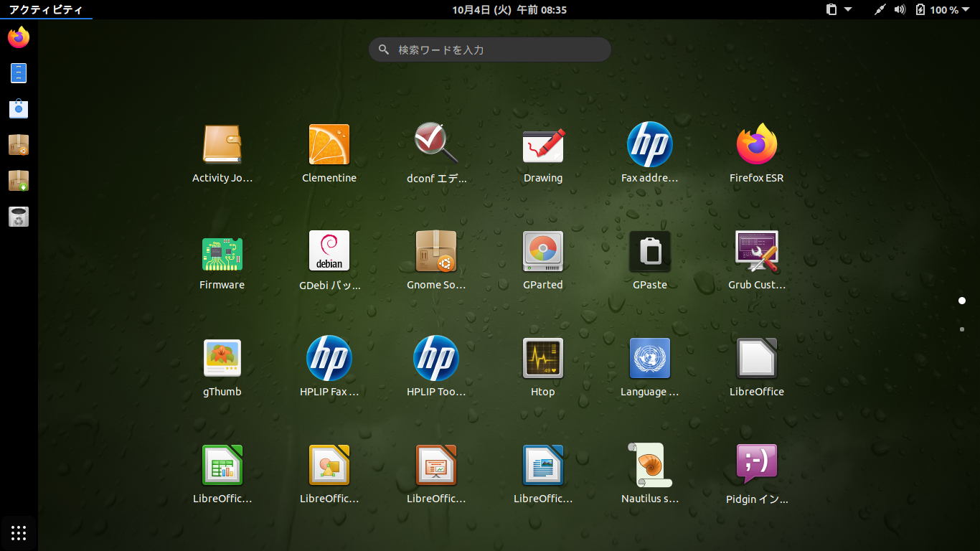Launch the Pidgin instant messenger
This screenshot has width=980, height=551.
[x=757, y=463]
